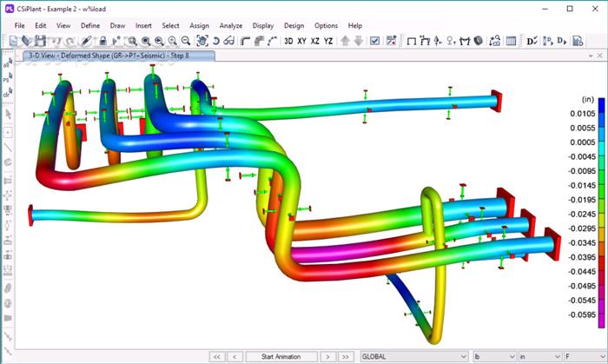Toggle the checkmark display options icon
Viewport: 608px width, 364px height.
[374, 41]
